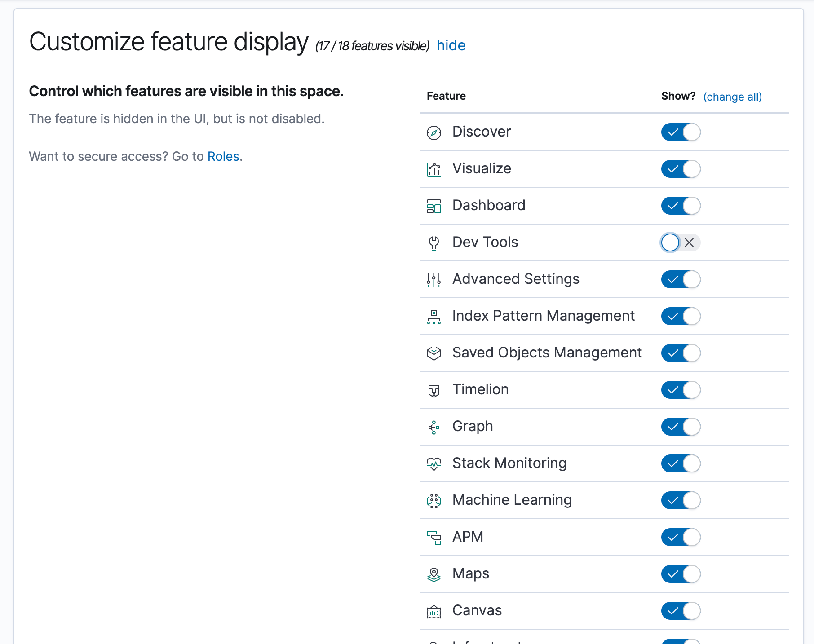This screenshot has width=814, height=644.
Task: Click the Show? column header
Action: 678,96
